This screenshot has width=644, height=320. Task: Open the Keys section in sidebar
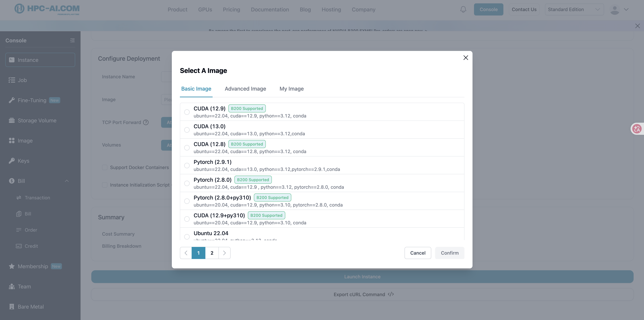(23, 161)
